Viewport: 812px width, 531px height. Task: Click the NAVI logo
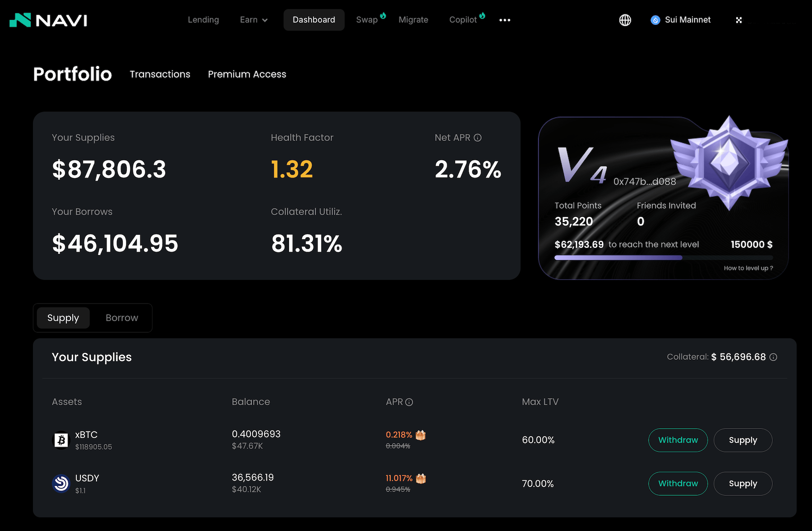[x=48, y=20]
